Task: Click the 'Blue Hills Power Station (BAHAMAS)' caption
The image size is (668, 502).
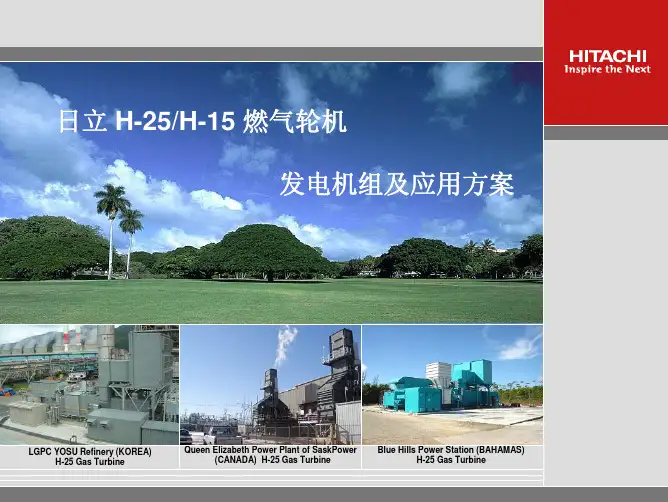Action: [x=451, y=451]
